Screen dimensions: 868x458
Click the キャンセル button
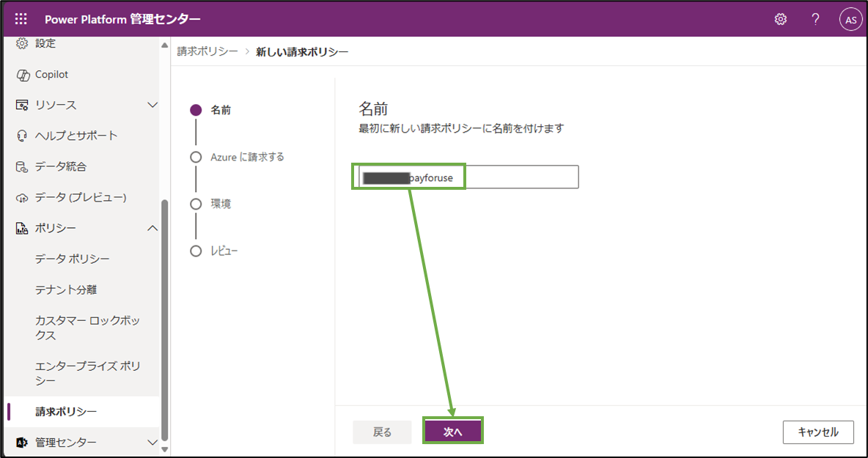tap(818, 432)
